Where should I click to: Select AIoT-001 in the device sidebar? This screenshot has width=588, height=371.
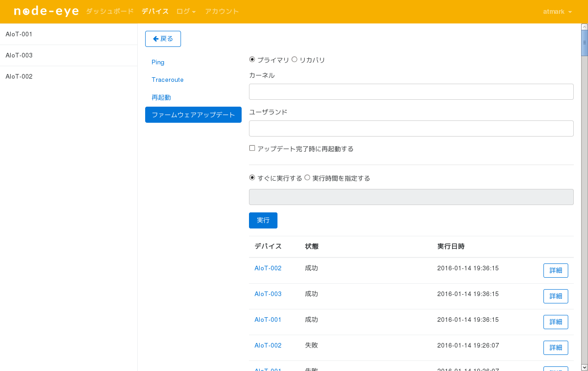[x=68, y=34]
